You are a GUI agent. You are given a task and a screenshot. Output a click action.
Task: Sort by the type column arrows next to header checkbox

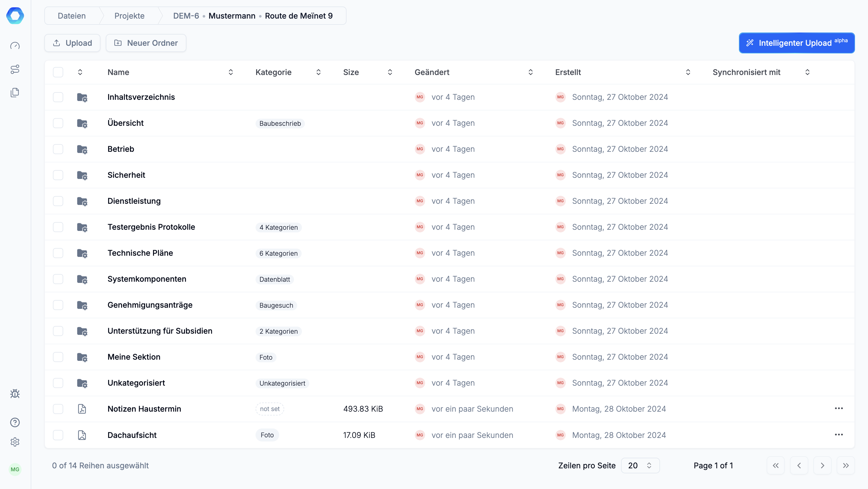coord(80,72)
